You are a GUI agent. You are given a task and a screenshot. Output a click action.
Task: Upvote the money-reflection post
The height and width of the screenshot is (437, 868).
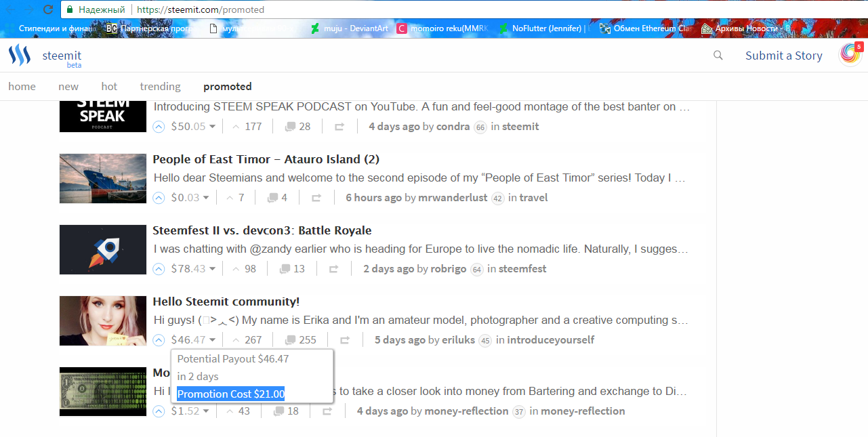point(159,411)
